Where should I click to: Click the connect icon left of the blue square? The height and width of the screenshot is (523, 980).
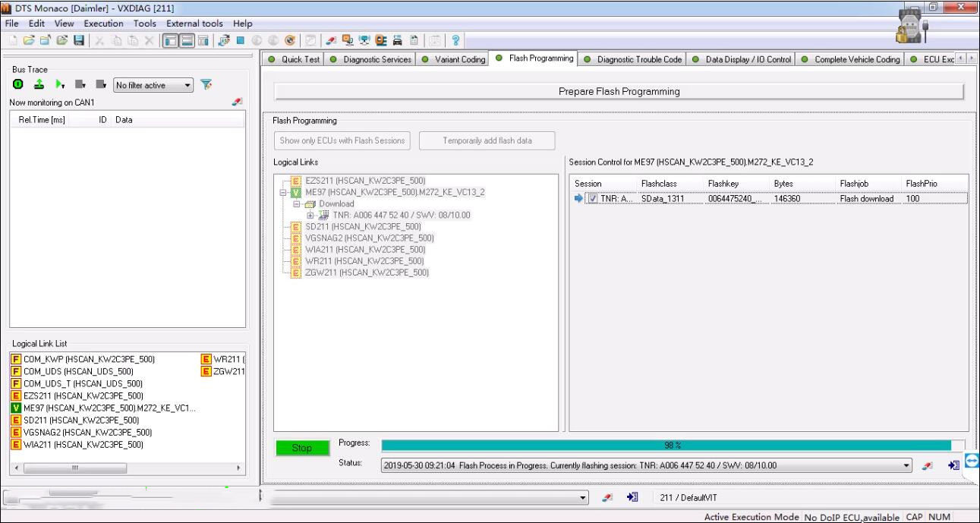click(225, 40)
